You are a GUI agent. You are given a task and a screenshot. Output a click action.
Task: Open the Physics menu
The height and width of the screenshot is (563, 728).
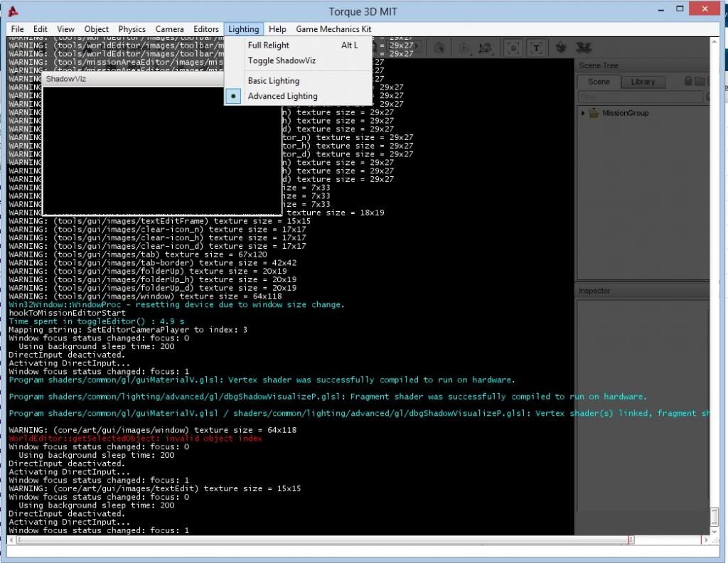(x=132, y=29)
